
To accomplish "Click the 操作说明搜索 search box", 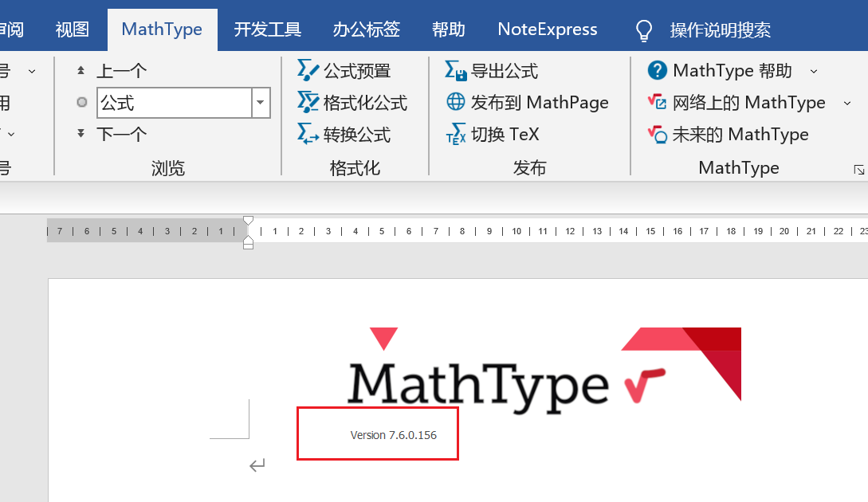I will [x=721, y=30].
